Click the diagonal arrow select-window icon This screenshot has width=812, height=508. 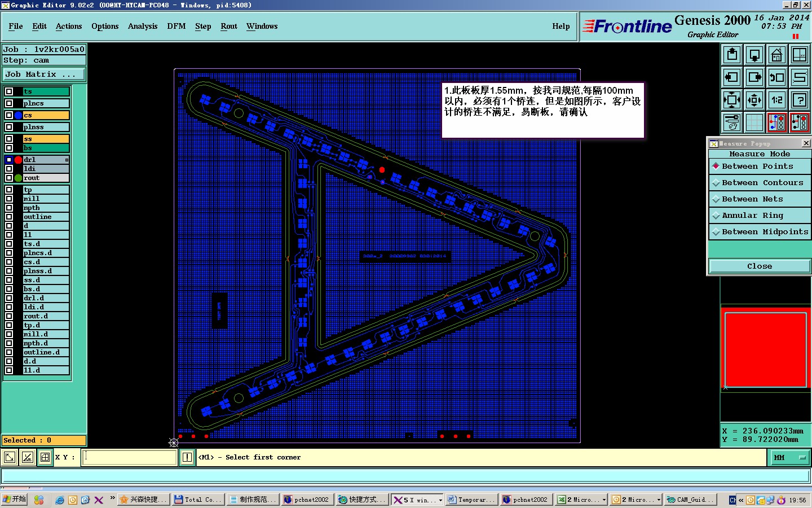click(10, 457)
